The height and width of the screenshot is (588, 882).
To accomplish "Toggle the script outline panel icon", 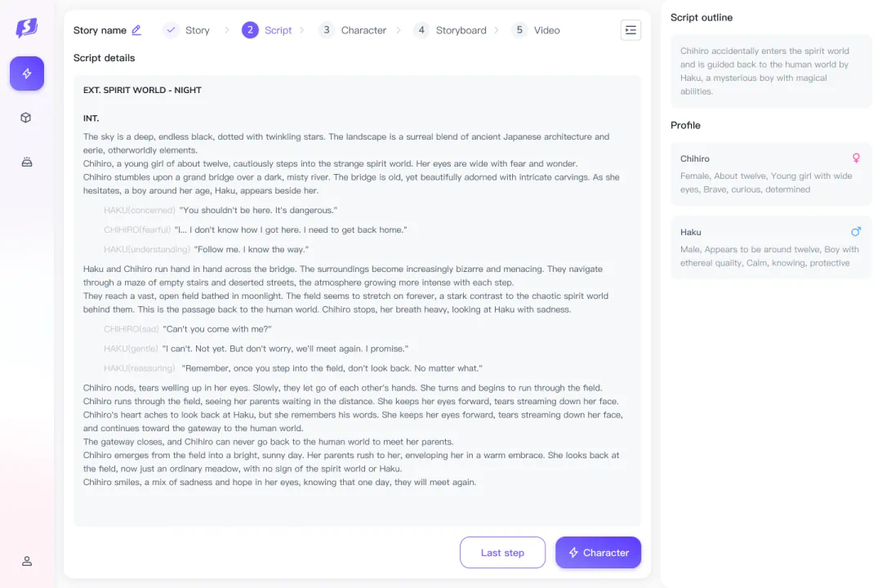I will (x=630, y=30).
